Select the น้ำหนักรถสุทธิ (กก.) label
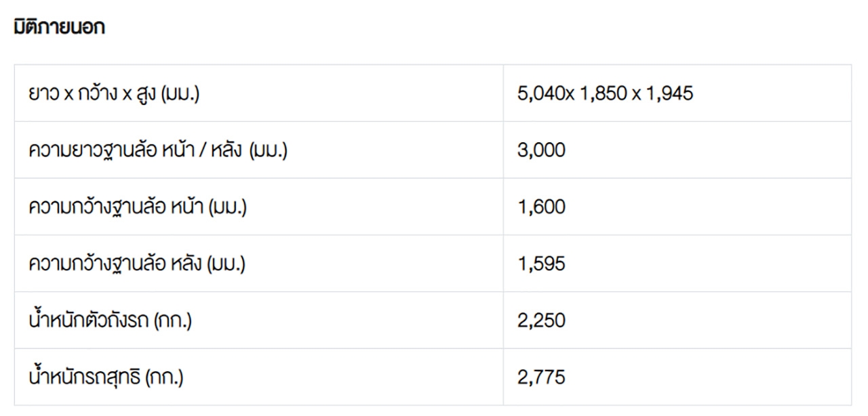Screen dimensions: 868x416 pos(105,377)
